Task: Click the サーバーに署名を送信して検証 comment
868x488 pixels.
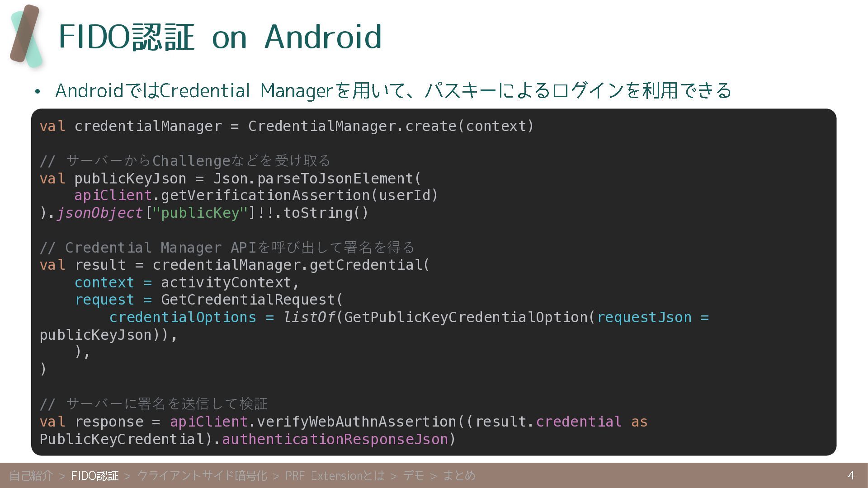Action: click(154, 404)
